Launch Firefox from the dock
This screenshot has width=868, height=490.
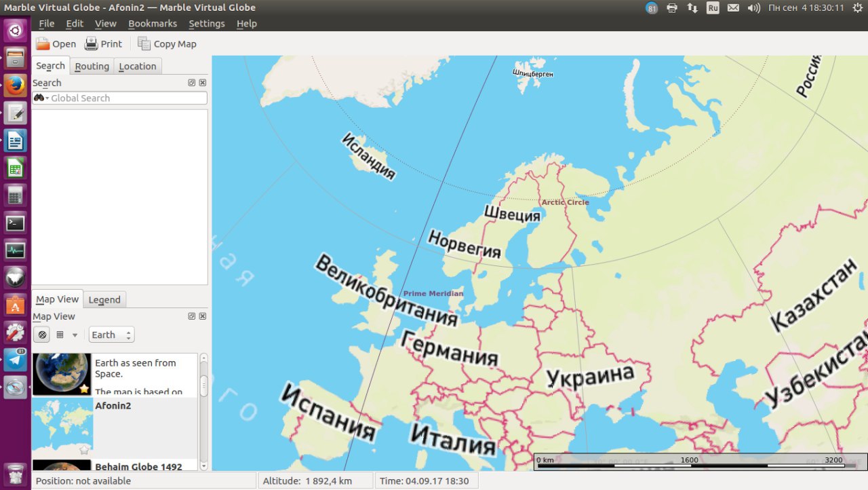(15, 86)
